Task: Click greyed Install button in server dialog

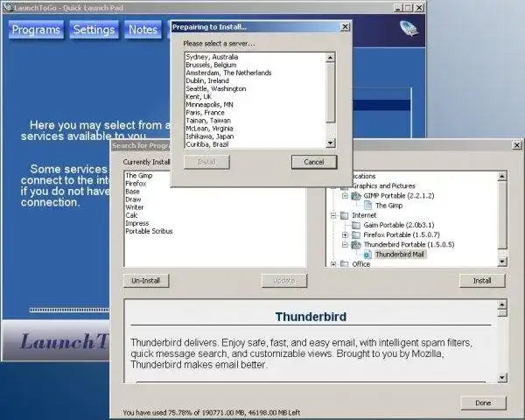Action: [x=206, y=162]
